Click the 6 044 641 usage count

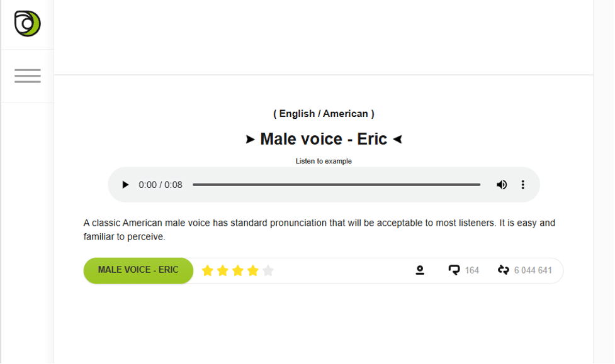click(533, 270)
